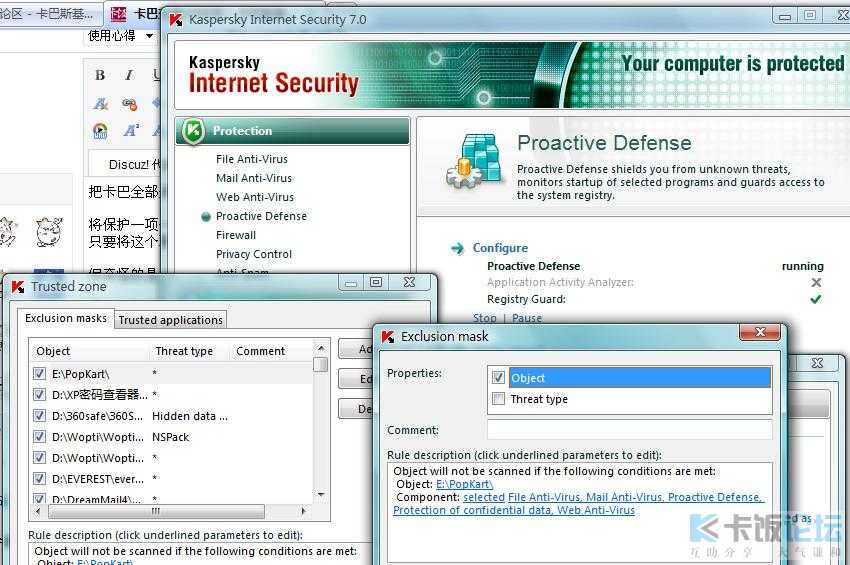Click the Proactive Defense blocks icon
Screen dimensions: 850x565
click(473, 160)
